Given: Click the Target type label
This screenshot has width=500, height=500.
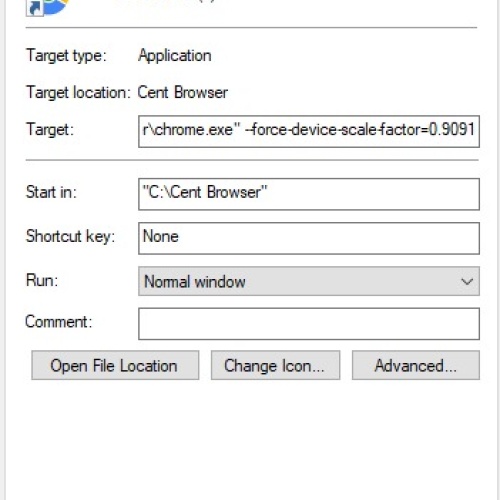Looking at the screenshot, I should coord(66,56).
